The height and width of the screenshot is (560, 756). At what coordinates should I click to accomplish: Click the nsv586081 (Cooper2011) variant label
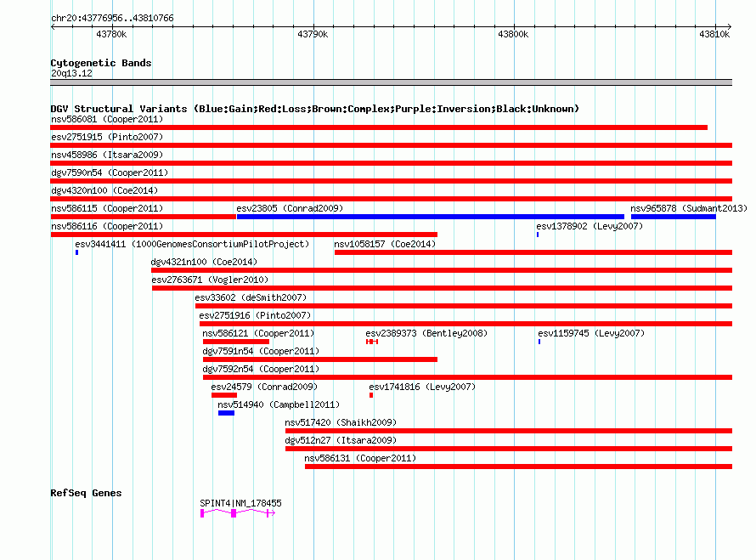[107, 119]
